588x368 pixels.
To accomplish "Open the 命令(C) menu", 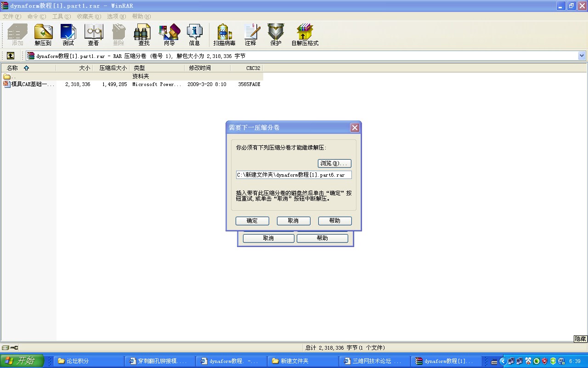I will pos(37,16).
